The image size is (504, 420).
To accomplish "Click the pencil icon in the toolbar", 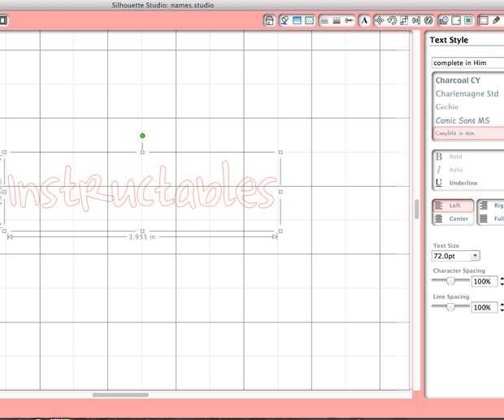I will 496,20.
